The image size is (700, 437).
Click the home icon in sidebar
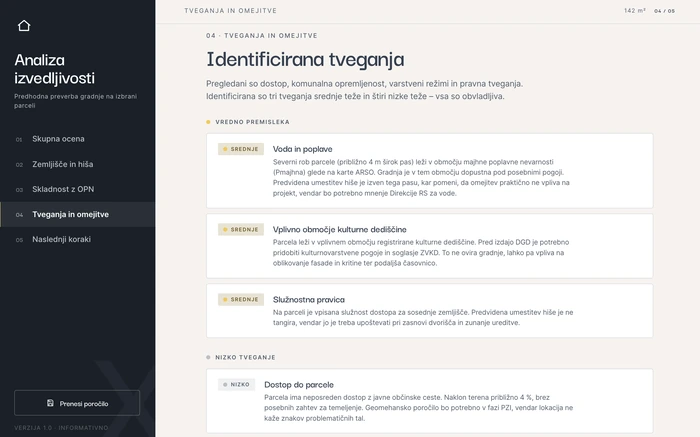[x=24, y=26]
